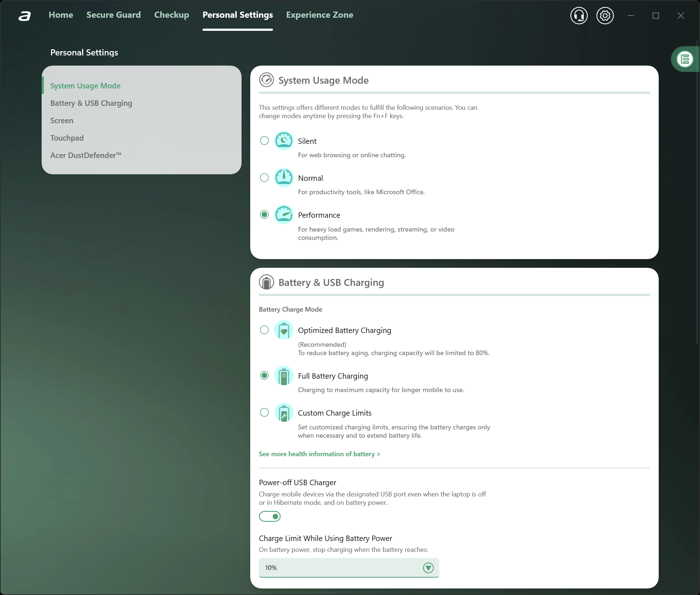Open the 10% charge limit combo box
Viewport: 700px width, 595px height.
(340, 568)
